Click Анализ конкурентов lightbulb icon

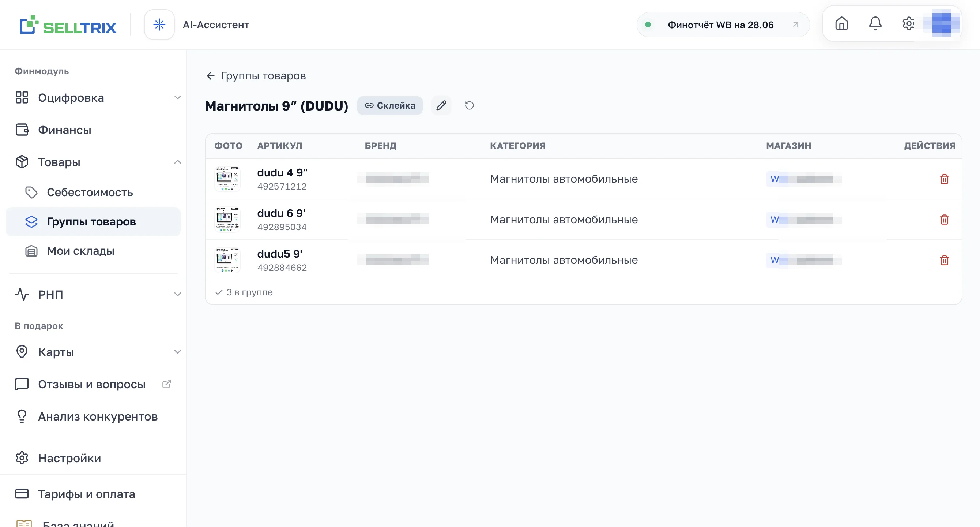pos(22,416)
